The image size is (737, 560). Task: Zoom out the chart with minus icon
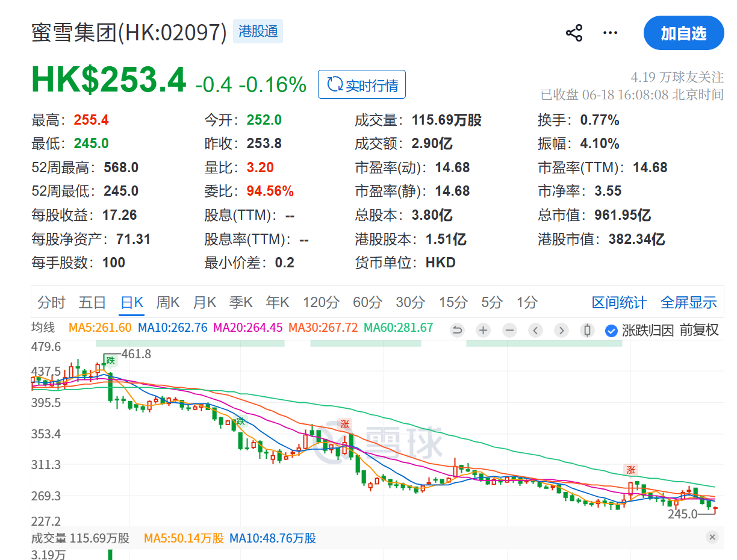coord(509,330)
